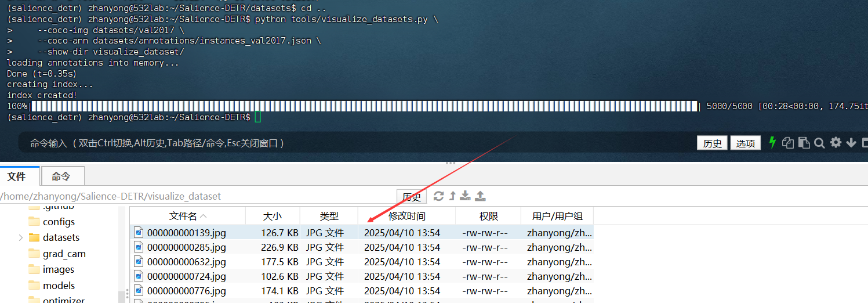
Task: Select file 000000000776.jpg
Action: (187, 291)
